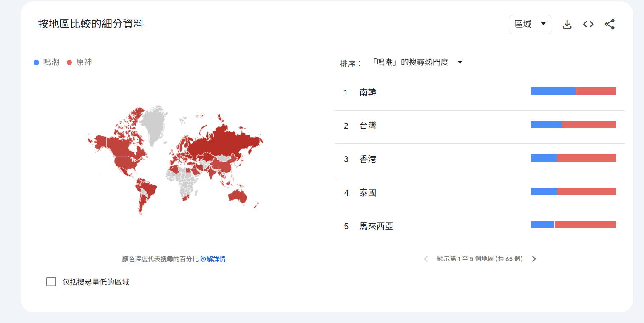
Task: Click 泰國 region entry
Action: coord(368,193)
